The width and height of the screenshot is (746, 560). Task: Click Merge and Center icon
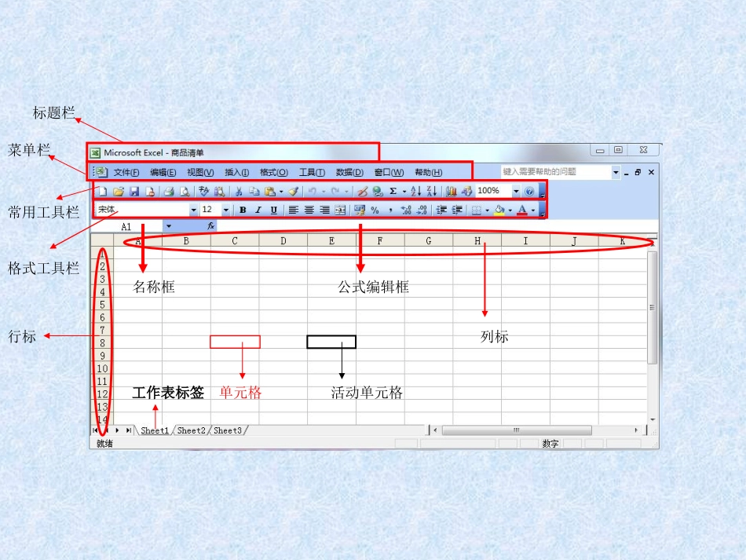(x=340, y=210)
